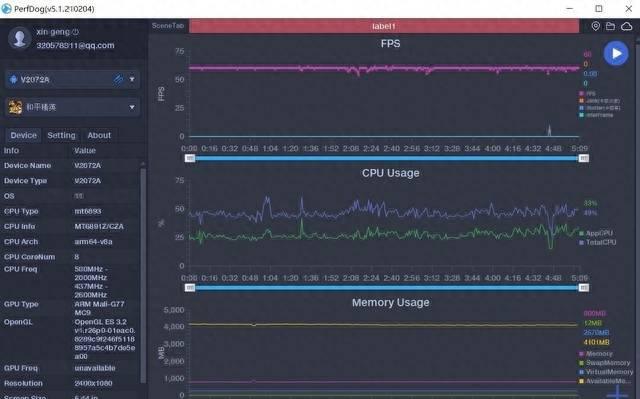Select the GPU Type value ARM Mali-G77 MC9
This screenshot has height=399, width=640.
tap(99, 308)
